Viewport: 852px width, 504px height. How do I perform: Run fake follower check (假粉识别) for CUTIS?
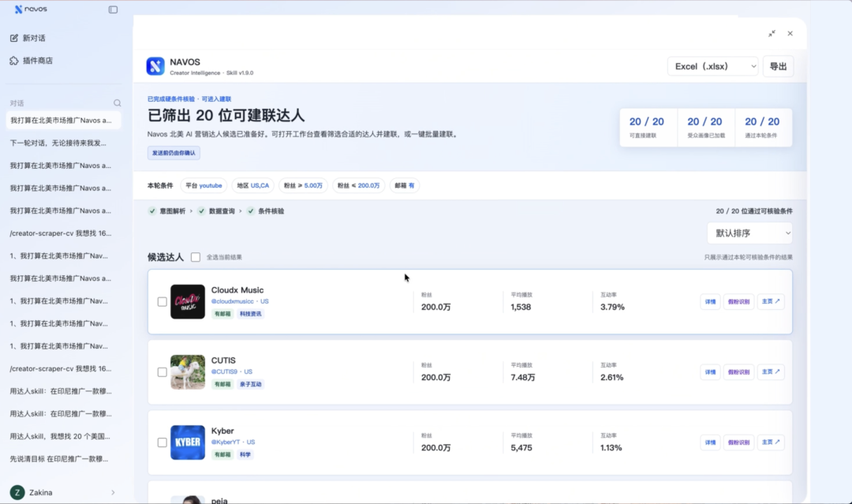pos(738,372)
